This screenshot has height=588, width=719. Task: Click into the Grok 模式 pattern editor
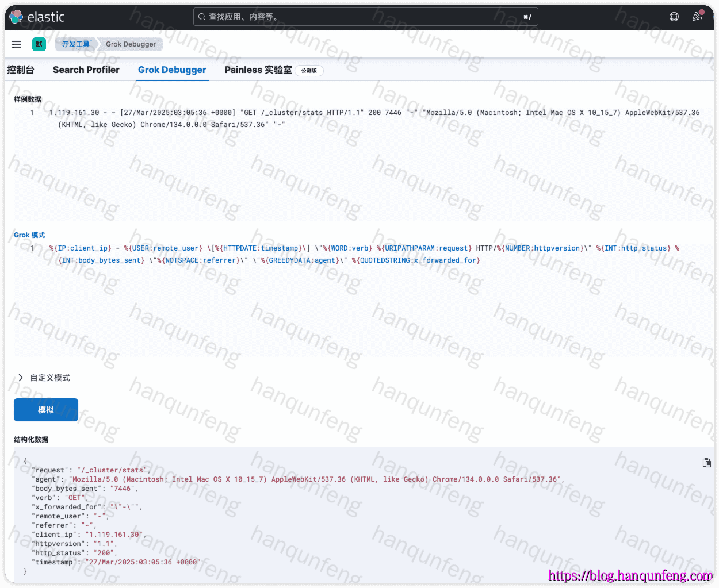(x=364, y=254)
